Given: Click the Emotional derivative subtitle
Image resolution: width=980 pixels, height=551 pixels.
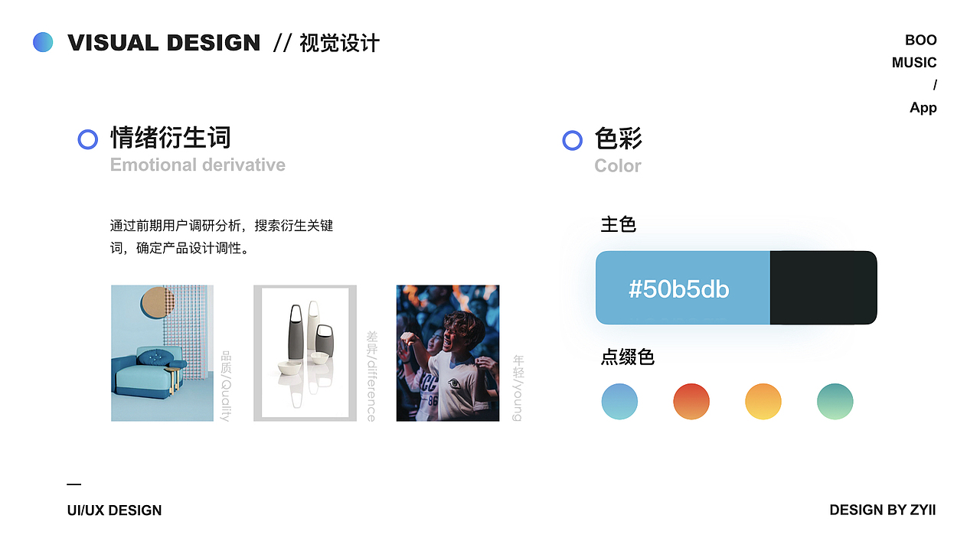Looking at the screenshot, I should coord(198,165).
